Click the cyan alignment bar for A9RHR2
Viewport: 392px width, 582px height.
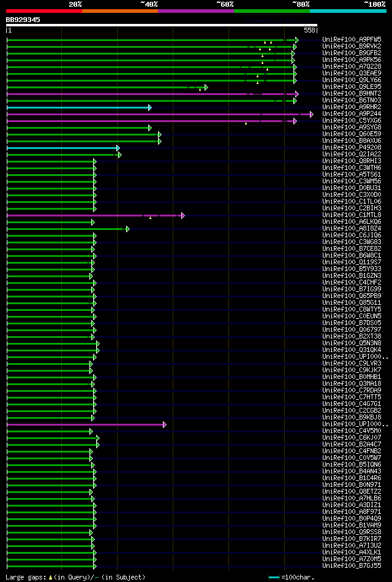point(78,108)
